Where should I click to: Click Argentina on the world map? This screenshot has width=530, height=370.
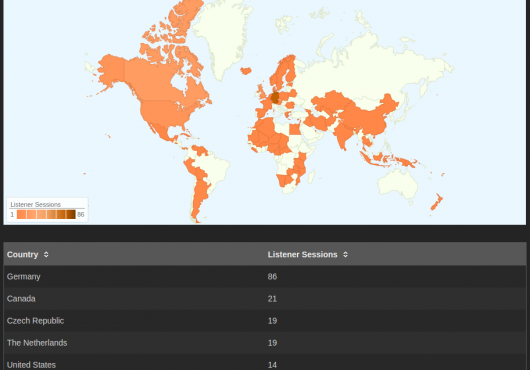199,198
